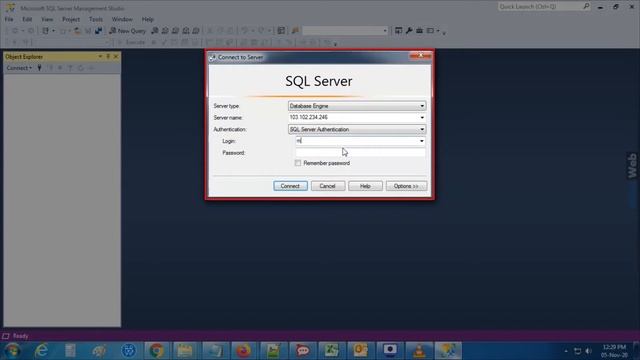Open the Project menu

coord(71,19)
